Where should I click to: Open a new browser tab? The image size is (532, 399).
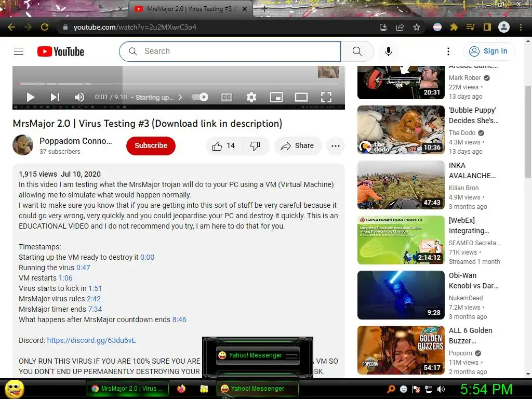(x=264, y=9)
